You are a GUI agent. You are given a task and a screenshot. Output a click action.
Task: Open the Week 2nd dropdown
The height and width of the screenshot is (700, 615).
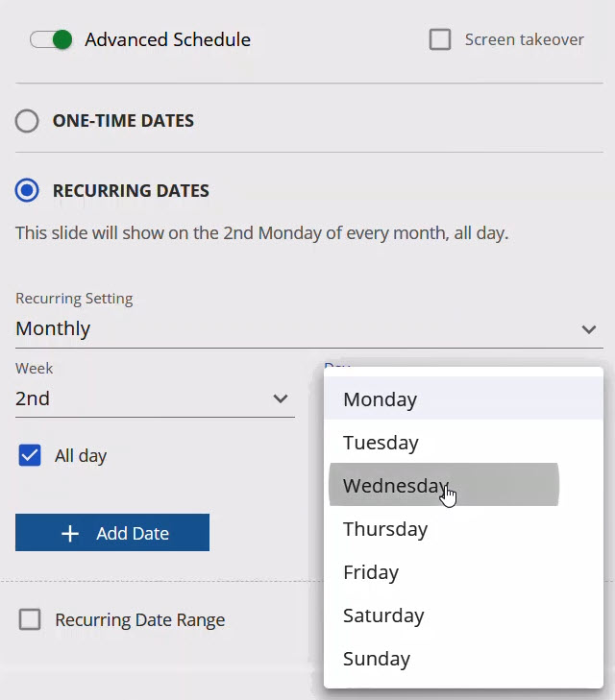click(x=144, y=398)
